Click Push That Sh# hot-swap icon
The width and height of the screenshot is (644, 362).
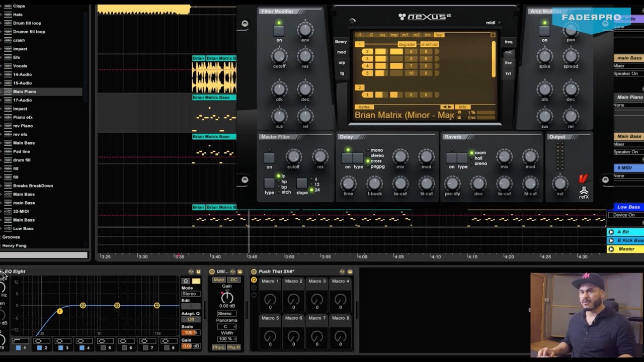(342, 271)
